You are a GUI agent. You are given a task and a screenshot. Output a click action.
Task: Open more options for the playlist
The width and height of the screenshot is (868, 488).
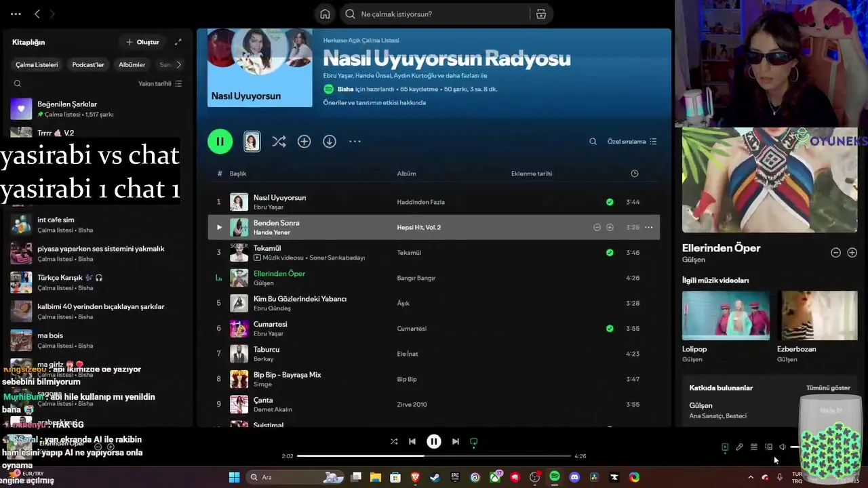[355, 142]
